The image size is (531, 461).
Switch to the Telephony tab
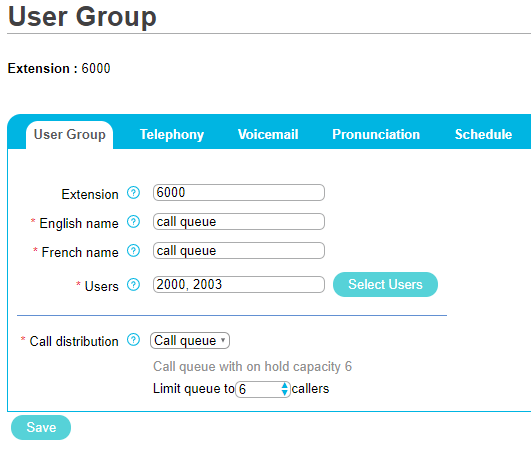[x=172, y=134]
